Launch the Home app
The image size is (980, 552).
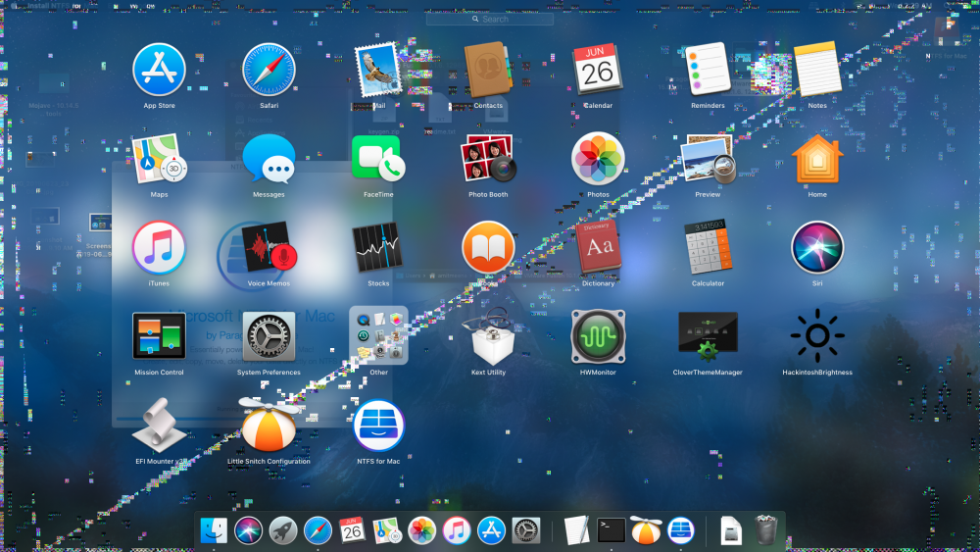pos(817,158)
